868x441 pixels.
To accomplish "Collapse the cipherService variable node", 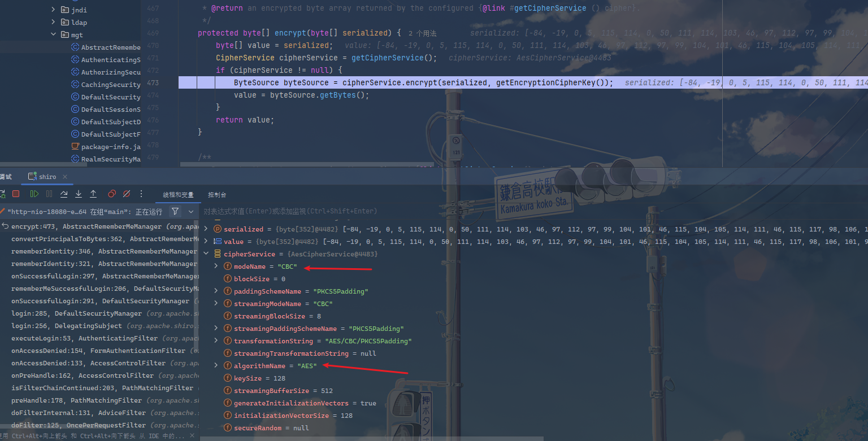I will [206, 254].
